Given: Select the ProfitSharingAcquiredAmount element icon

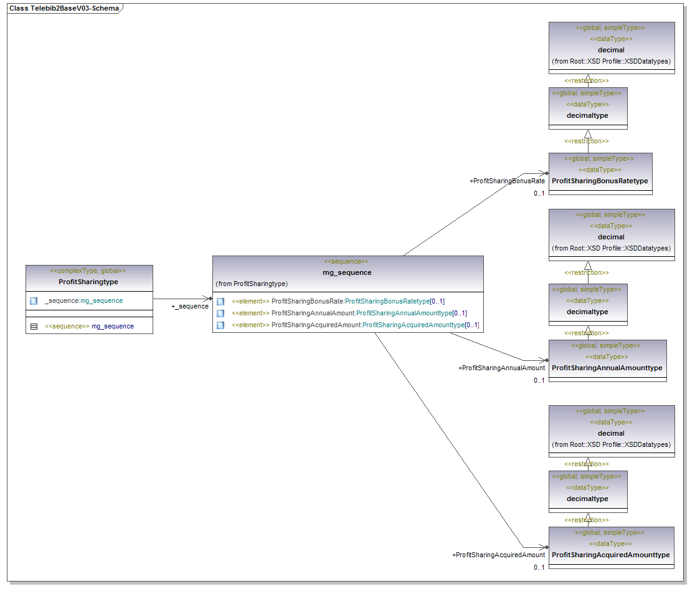Looking at the screenshot, I should (x=220, y=325).
